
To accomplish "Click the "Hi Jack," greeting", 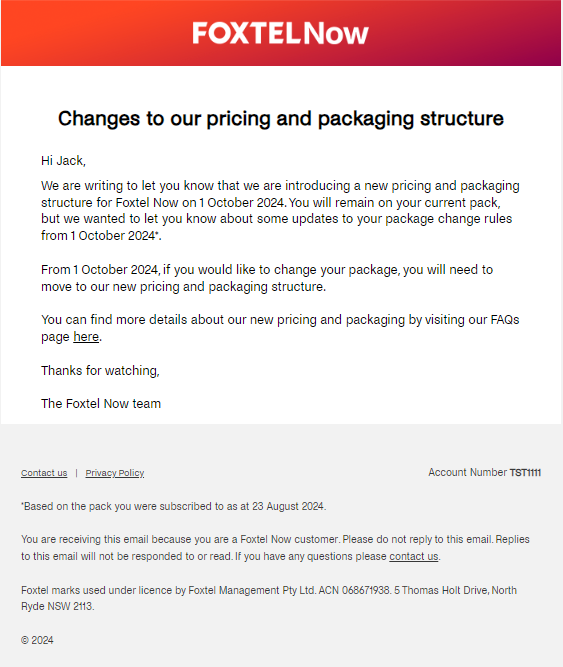I will (63, 160).
